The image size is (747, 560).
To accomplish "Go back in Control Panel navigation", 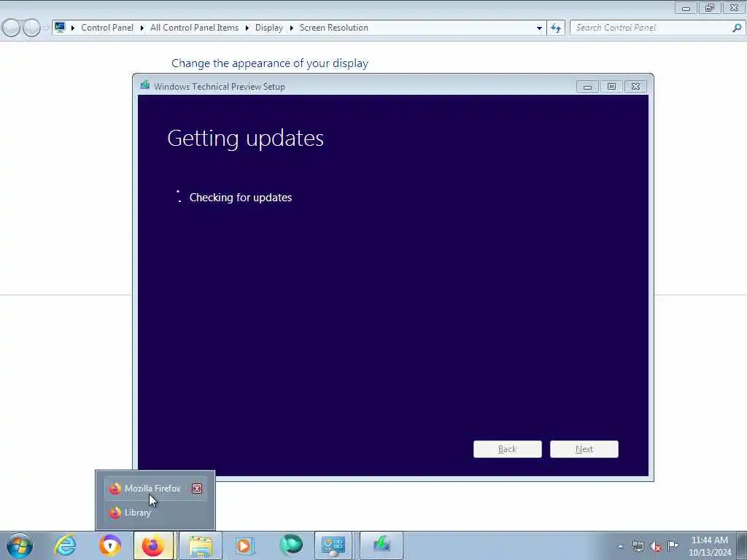I will tap(11, 28).
